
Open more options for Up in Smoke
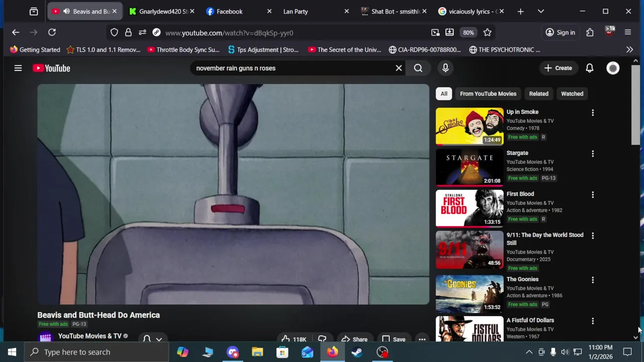[593, 113]
